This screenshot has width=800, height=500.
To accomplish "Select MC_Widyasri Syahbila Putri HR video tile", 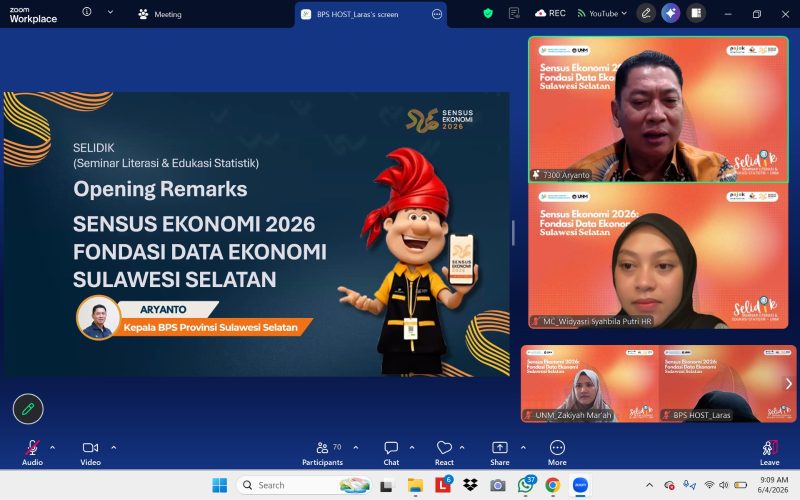I will point(658,256).
